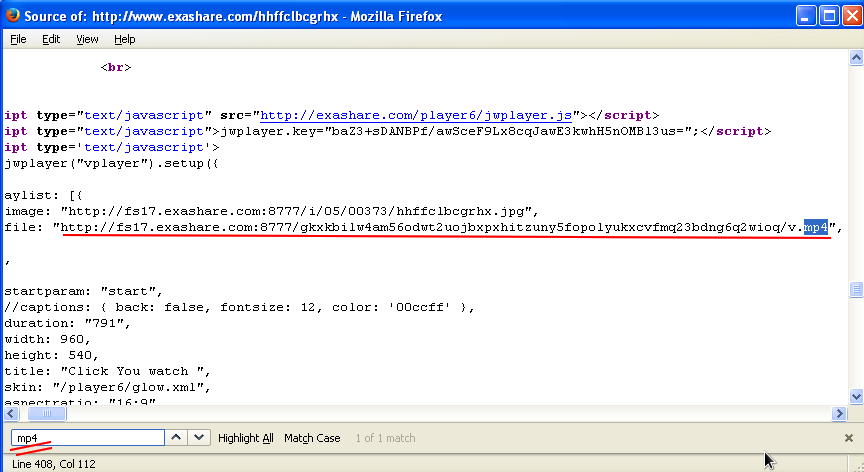Click the <br> tag text
This screenshot has height=472, width=864.
116,67
